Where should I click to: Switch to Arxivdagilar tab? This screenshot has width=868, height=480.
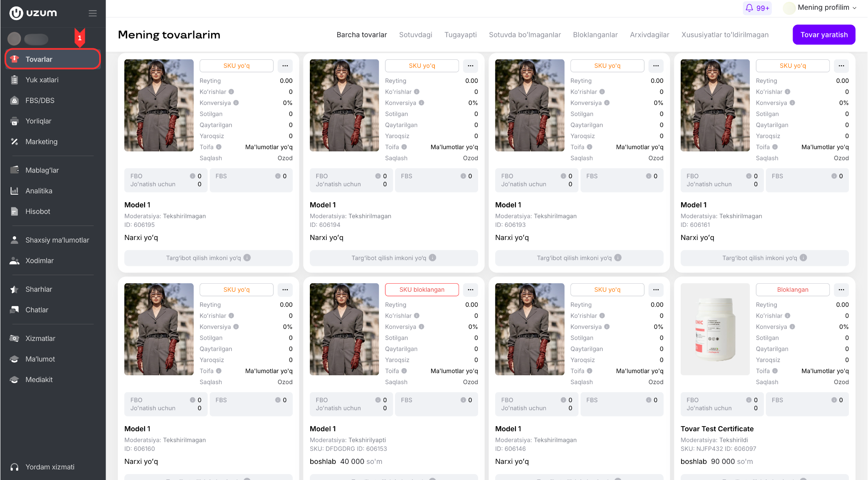[x=649, y=35]
